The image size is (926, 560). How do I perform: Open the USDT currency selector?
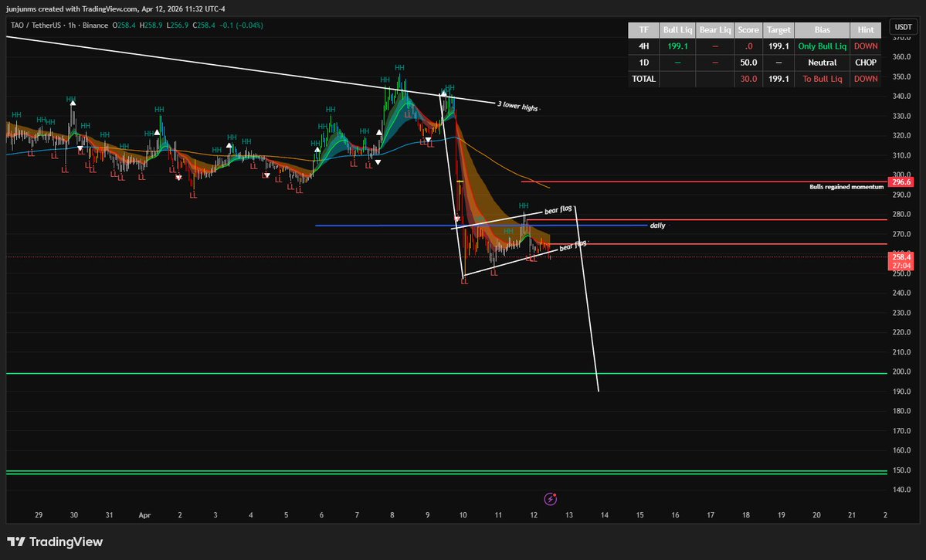(x=901, y=26)
